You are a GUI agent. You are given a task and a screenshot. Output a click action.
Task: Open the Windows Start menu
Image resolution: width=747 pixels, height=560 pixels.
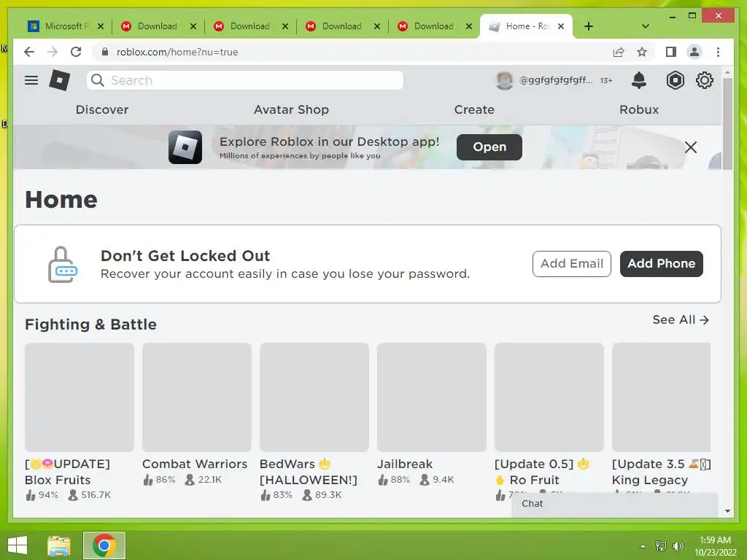click(x=18, y=545)
